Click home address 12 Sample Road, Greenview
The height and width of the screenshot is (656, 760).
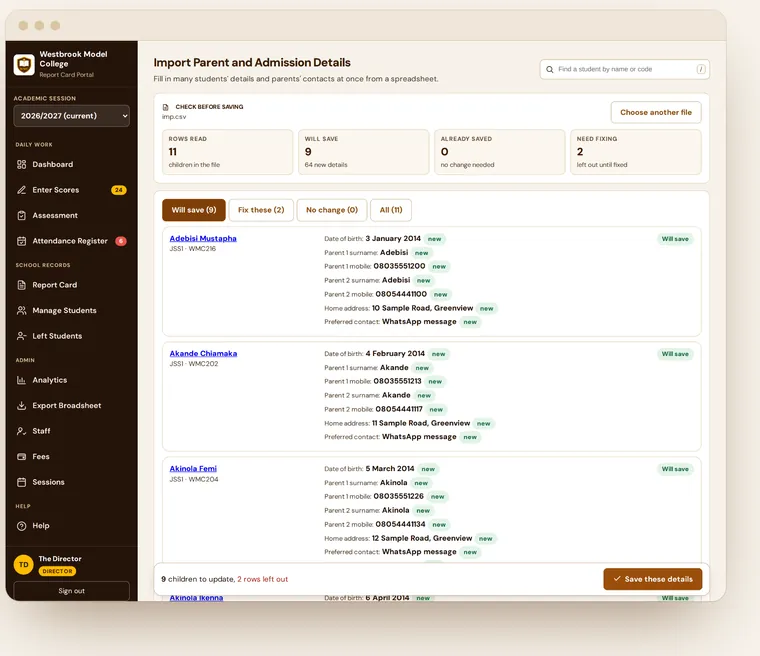pyautogui.click(x=422, y=538)
